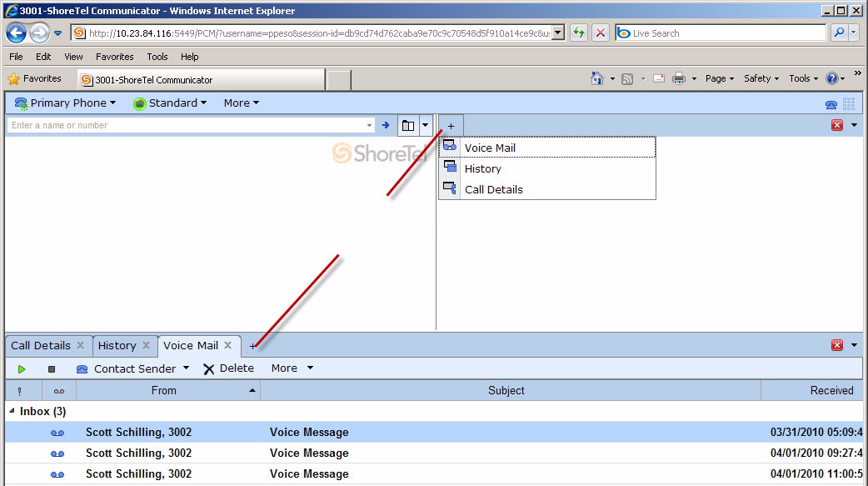868x486 pixels.
Task: Click the blue phone icon at top right
Action: 831,104
